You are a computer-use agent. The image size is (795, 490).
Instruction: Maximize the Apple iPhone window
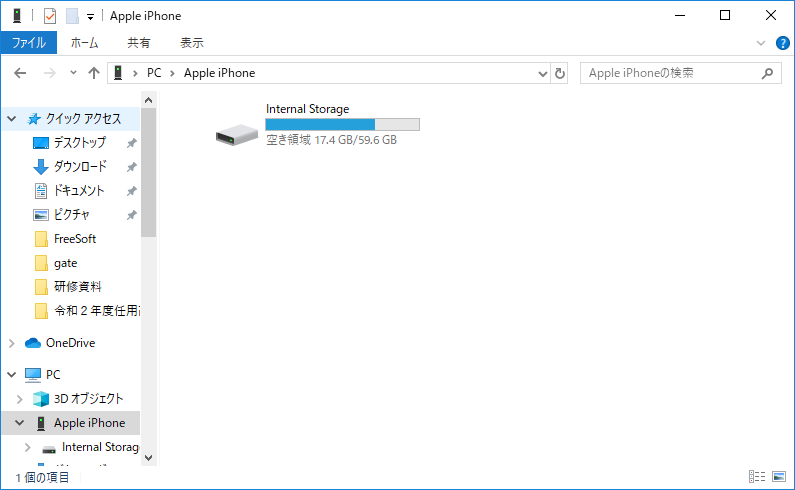coord(725,16)
